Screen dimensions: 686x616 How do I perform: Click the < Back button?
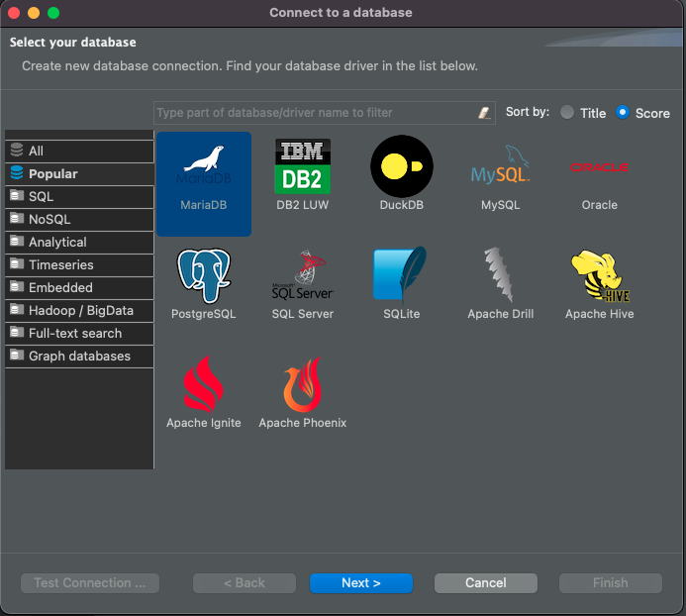pos(245,583)
